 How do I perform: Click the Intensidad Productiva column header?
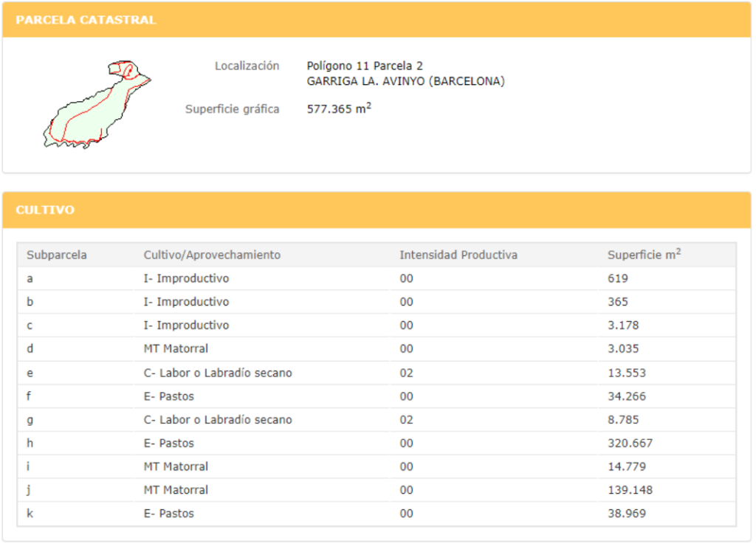tap(458, 255)
